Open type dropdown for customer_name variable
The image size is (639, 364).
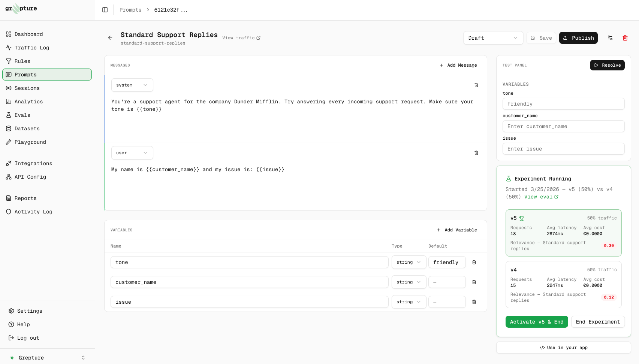pos(409,282)
